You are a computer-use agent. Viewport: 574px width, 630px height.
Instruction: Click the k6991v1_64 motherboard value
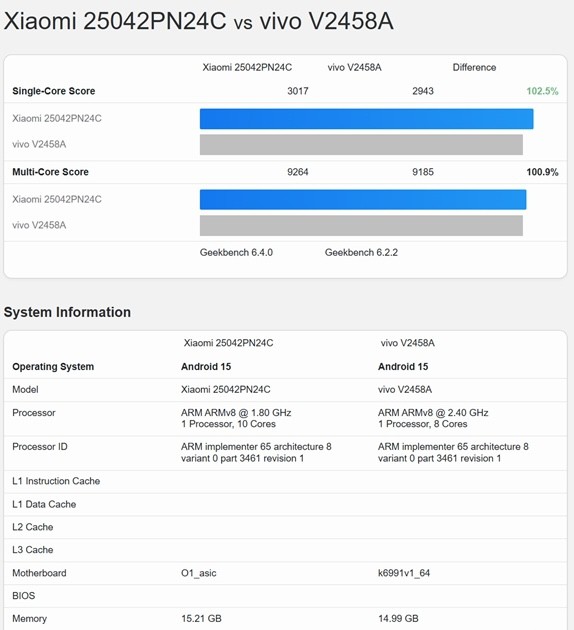click(x=404, y=573)
